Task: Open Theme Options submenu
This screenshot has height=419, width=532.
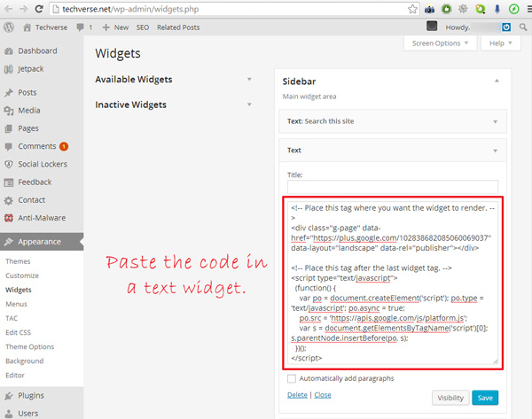Action: [x=29, y=346]
